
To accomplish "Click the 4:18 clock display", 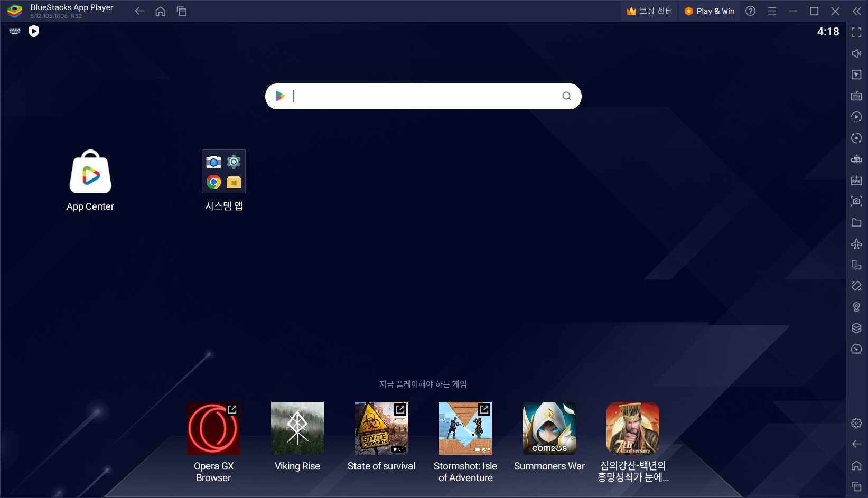I will click(x=828, y=32).
